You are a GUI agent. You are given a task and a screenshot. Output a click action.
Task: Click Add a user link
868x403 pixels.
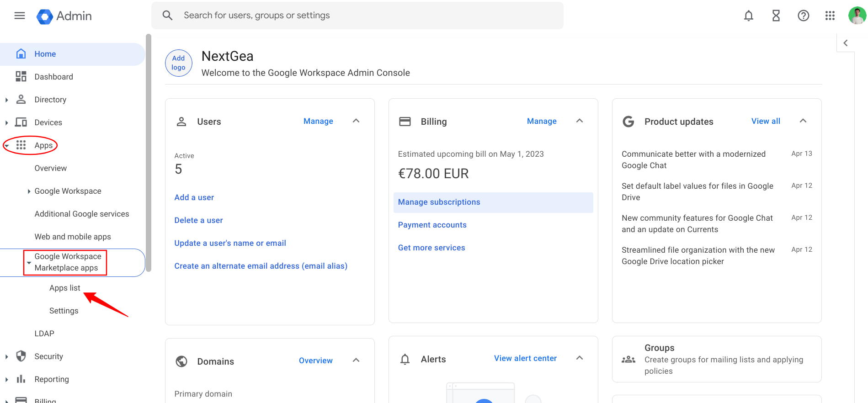[194, 197]
